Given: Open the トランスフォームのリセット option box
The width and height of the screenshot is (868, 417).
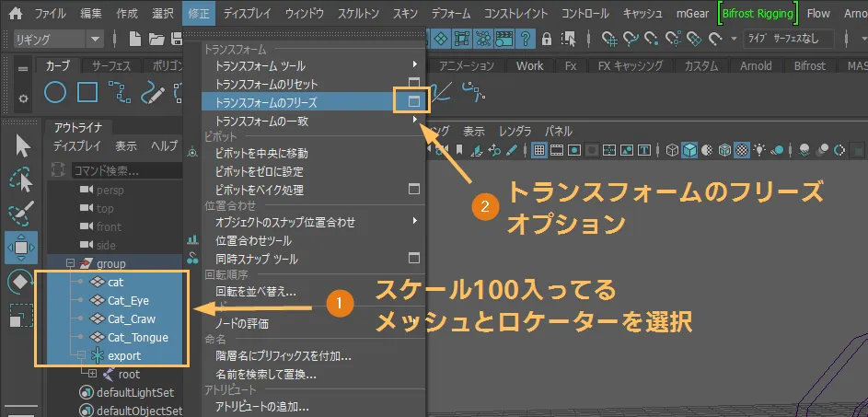Looking at the screenshot, I should (413, 83).
